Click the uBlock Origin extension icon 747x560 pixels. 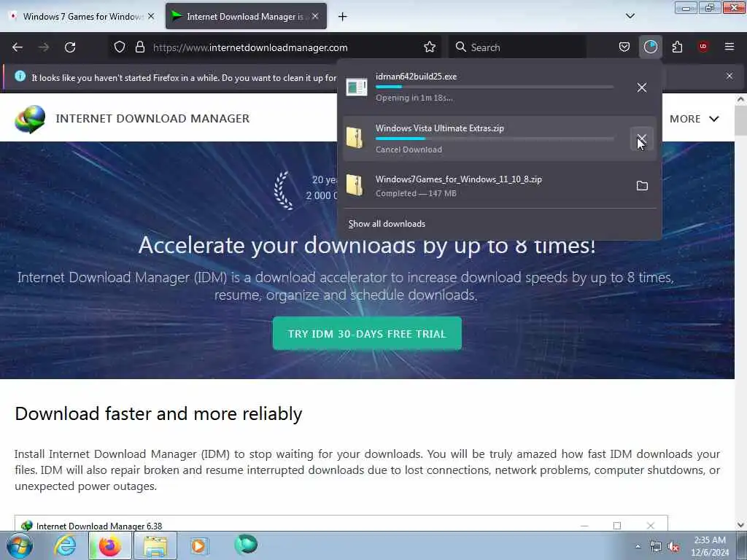coord(703,47)
